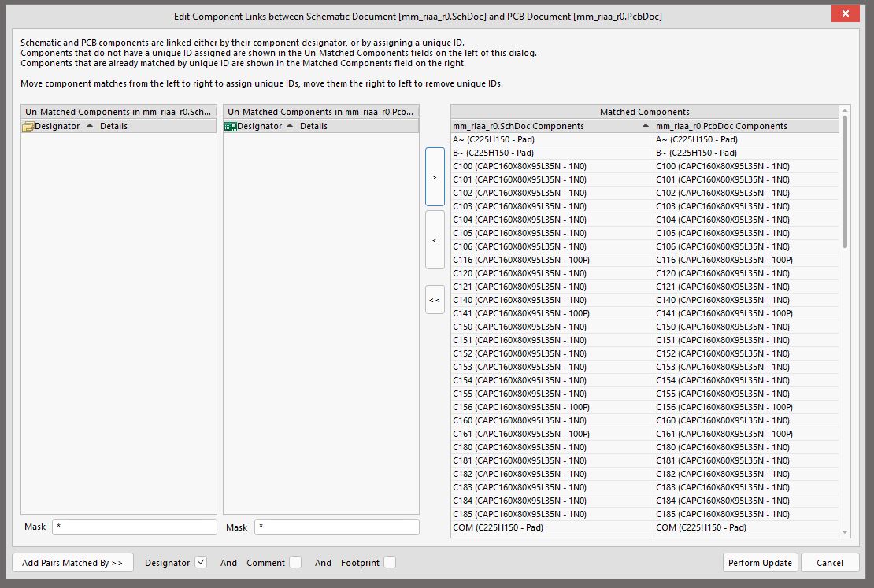The height and width of the screenshot is (588, 874).
Task: Select C121 PcbDoc component cell
Action: [x=746, y=287]
